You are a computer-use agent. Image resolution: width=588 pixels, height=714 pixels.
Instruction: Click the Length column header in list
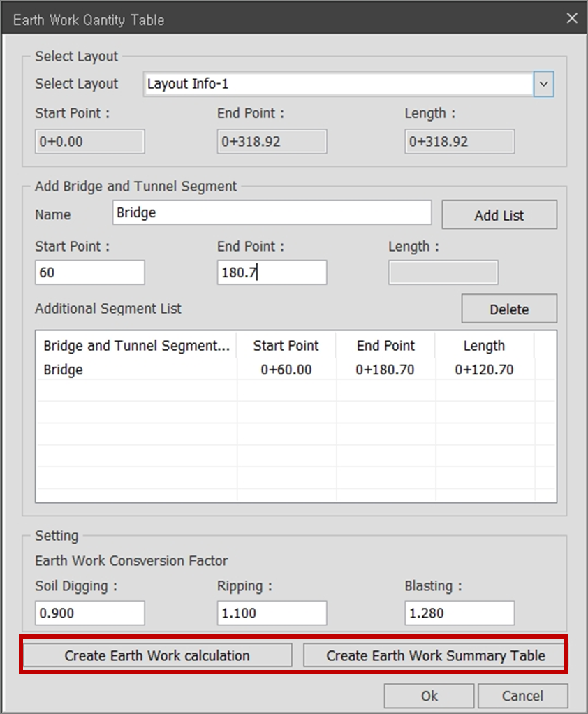point(484,346)
